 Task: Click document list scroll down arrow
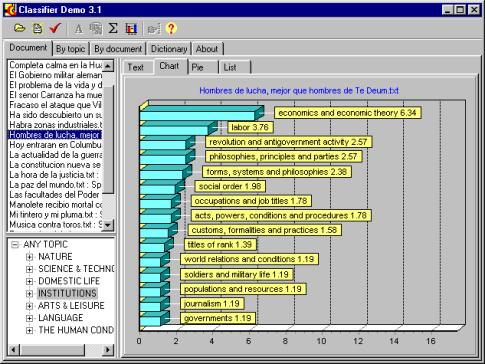(108, 225)
